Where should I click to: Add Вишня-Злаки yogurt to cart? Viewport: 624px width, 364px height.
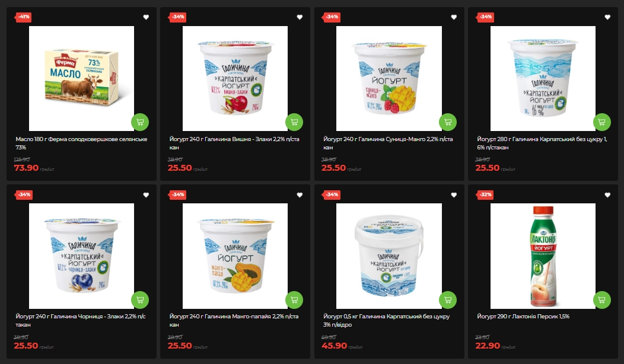pos(294,122)
